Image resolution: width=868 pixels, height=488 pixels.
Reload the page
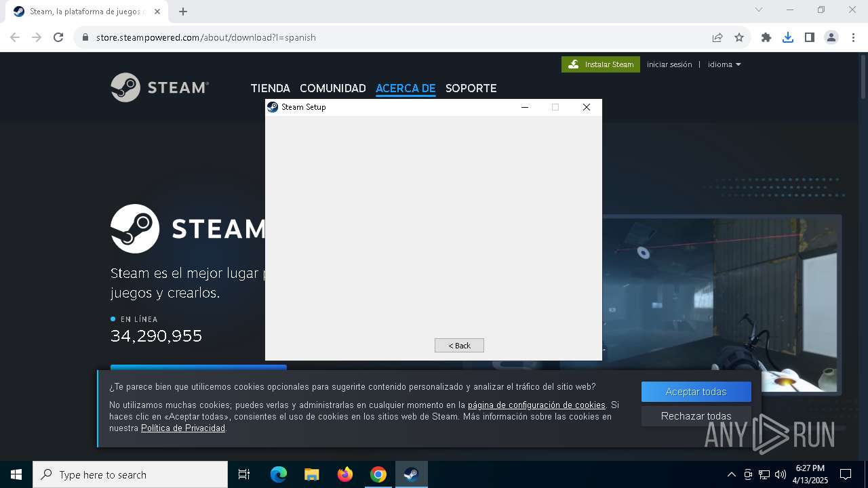click(58, 37)
